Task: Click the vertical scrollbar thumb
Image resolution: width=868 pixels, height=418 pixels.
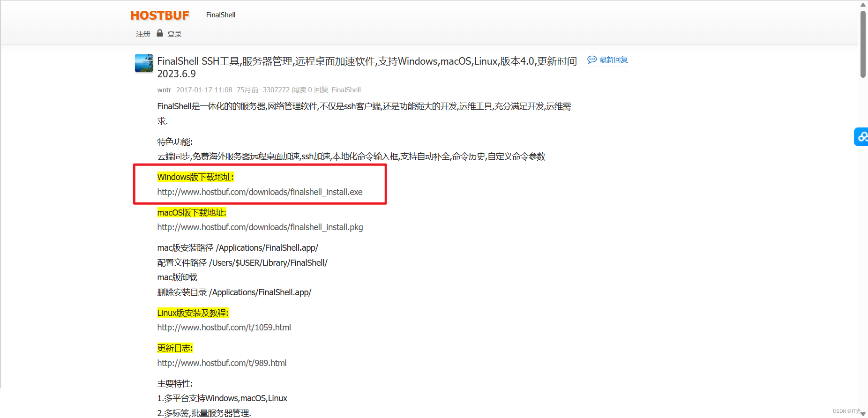Action: click(863, 44)
